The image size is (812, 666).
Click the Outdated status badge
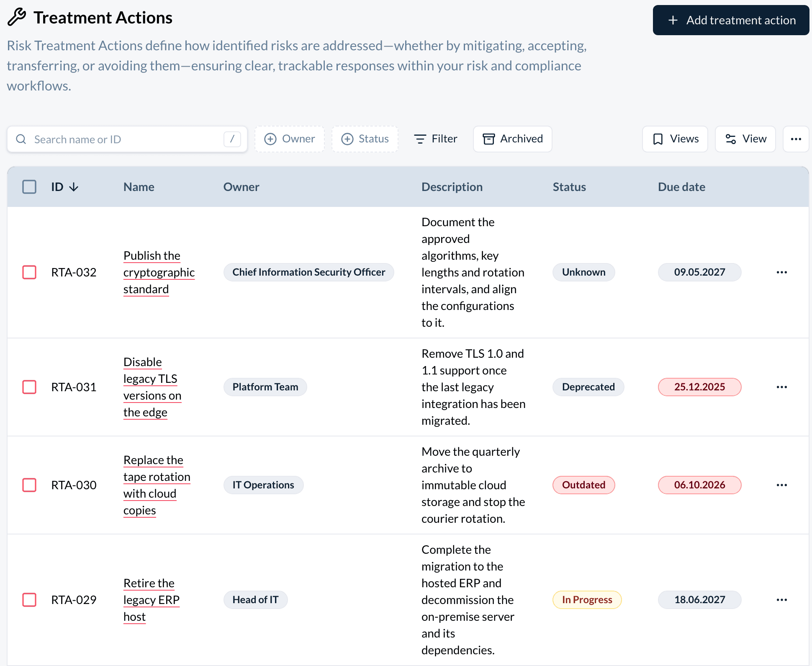584,485
